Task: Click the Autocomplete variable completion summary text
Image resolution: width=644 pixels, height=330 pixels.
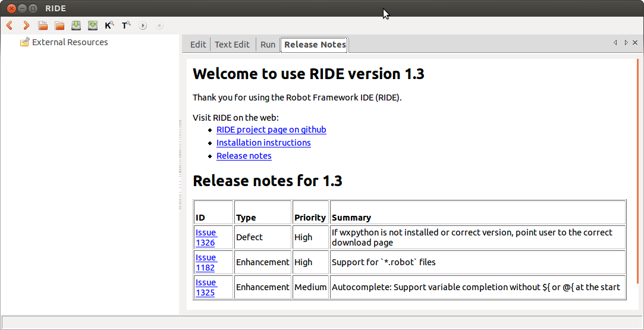Action: (x=476, y=287)
